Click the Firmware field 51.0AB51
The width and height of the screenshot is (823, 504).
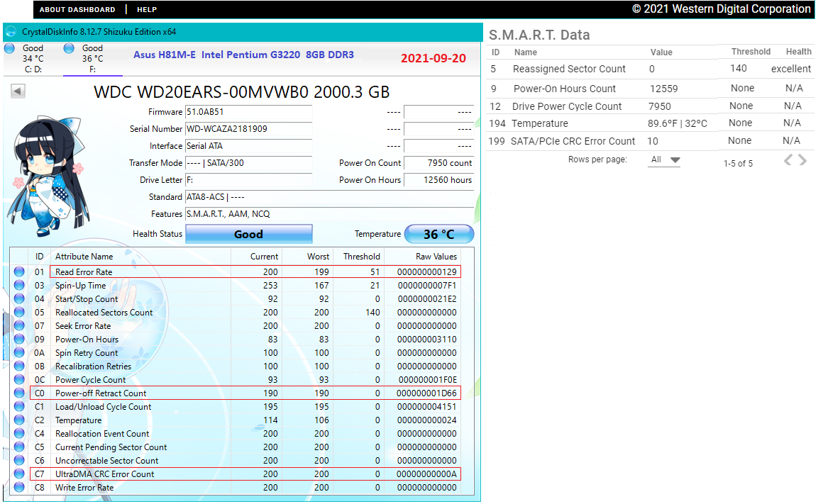[x=249, y=112]
